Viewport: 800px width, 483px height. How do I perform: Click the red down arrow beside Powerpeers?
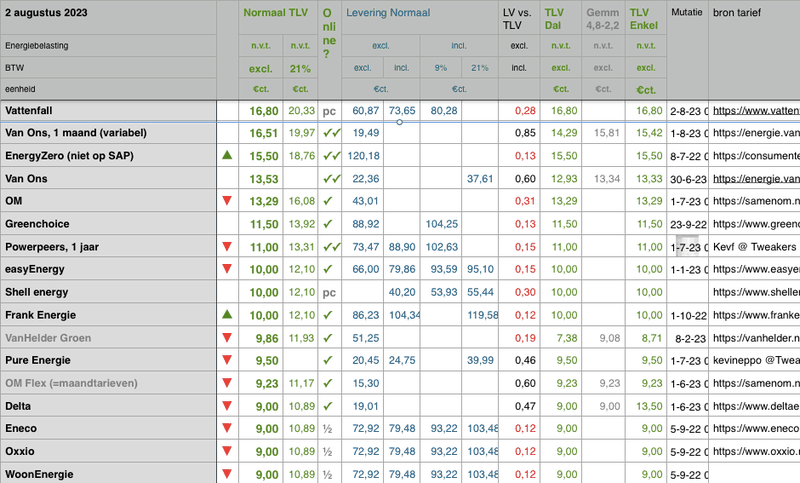tap(228, 246)
